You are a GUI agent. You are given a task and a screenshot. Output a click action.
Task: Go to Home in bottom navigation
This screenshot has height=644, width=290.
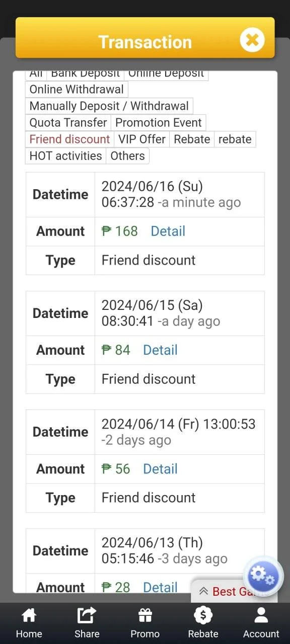[x=29, y=623]
